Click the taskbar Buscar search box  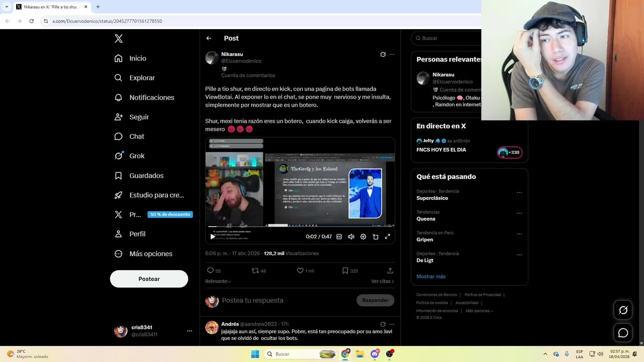click(300, 354)
